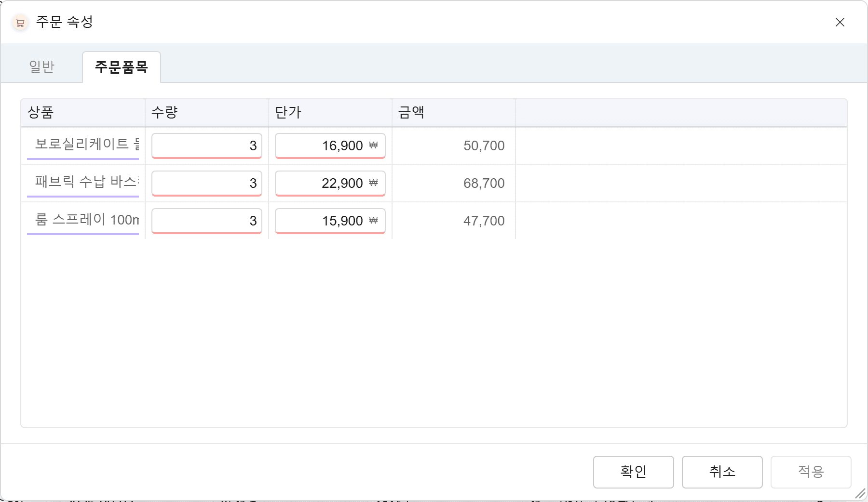
Task: Click the 68,700 amount cell
Action: point(454,183)
